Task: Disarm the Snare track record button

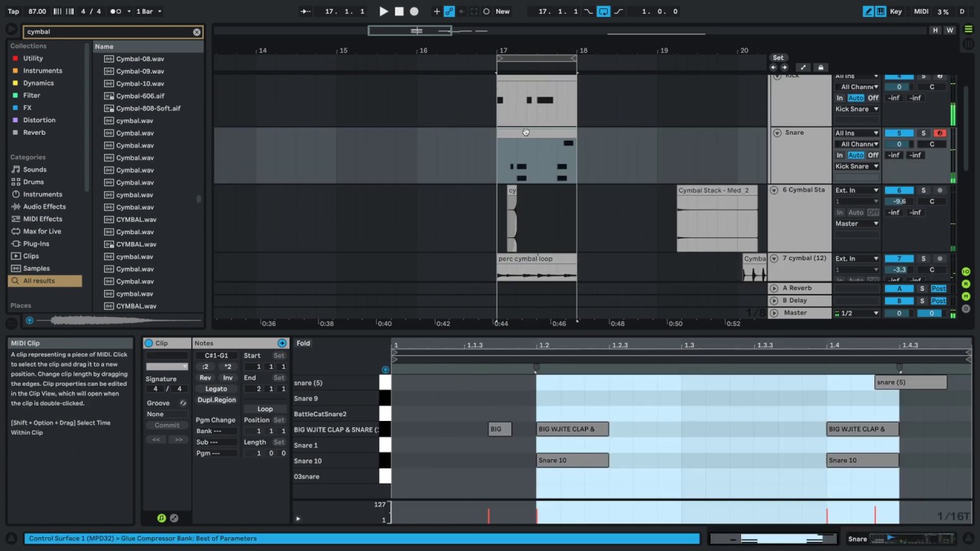Action: pos(939,133)
